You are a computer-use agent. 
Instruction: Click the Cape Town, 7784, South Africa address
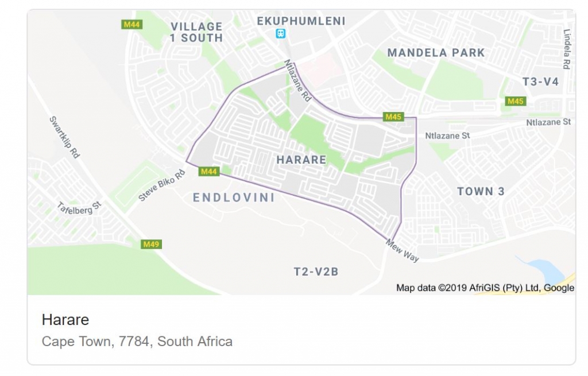coord(137,342)
